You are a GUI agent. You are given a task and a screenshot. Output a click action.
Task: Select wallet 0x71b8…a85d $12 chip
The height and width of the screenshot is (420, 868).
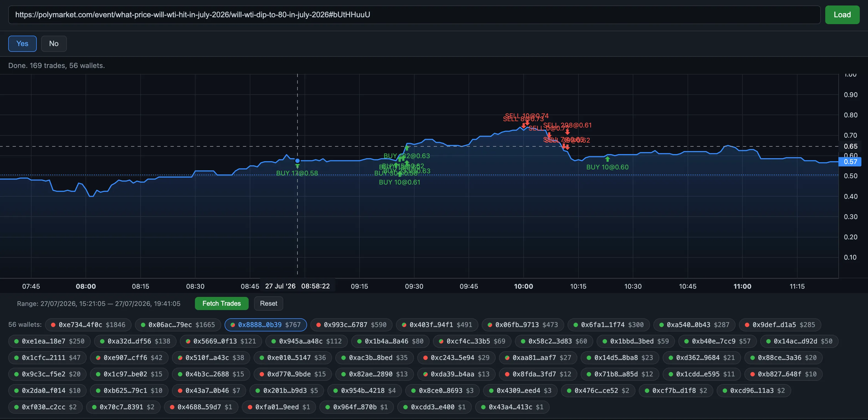(x=620, y=374)
